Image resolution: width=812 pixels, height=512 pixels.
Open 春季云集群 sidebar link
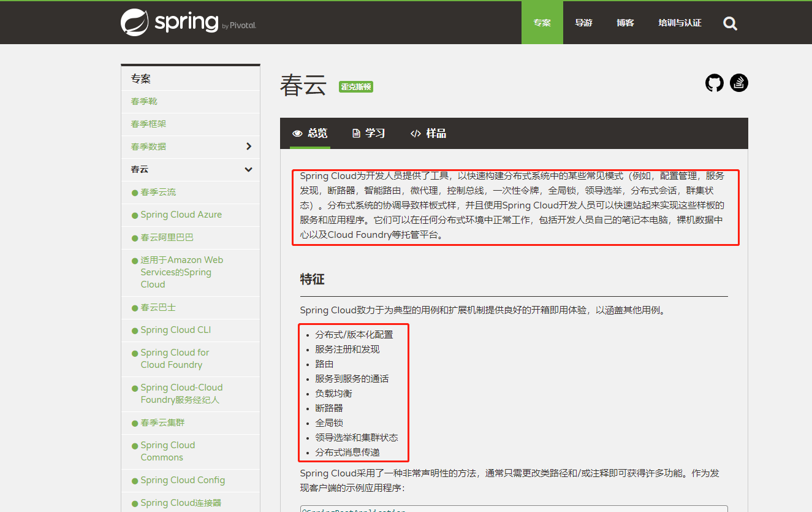(x=162, y=422)
